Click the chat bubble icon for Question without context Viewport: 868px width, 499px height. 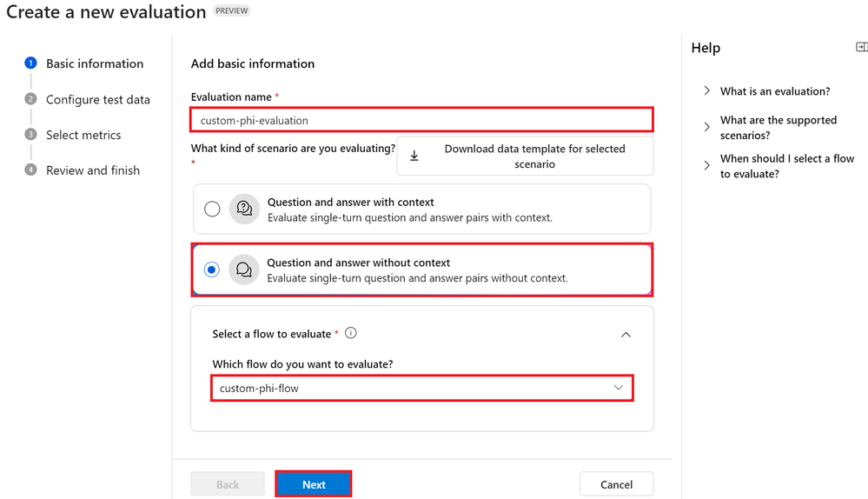[244, 269]
